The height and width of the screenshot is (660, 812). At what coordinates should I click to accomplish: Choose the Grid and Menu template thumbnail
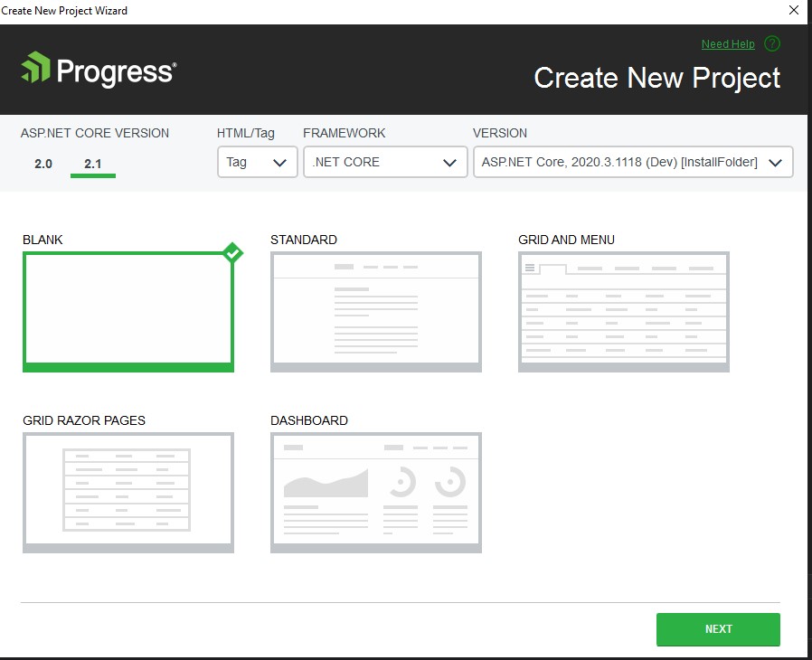624,312
